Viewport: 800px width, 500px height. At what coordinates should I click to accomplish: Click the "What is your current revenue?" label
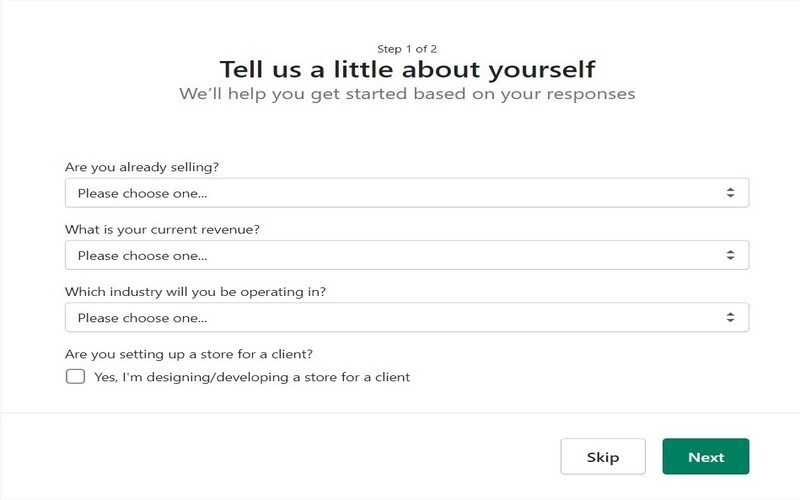pyautogui.click(x=162, y=229)
